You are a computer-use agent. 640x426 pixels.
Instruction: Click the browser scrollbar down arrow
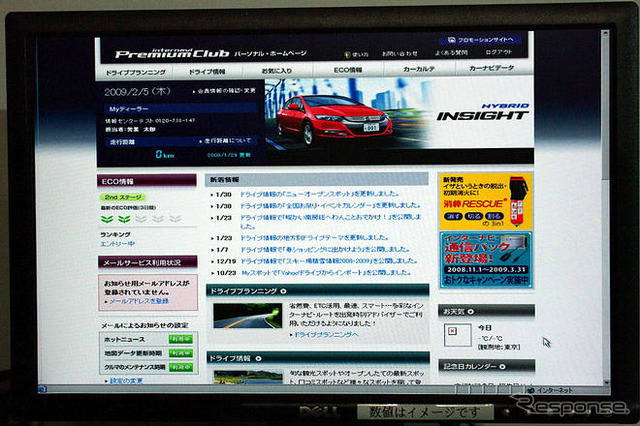pos(606,382)
